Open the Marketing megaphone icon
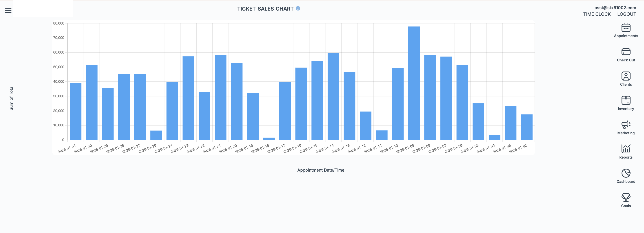The image size is (644, 233). (626, 125)
